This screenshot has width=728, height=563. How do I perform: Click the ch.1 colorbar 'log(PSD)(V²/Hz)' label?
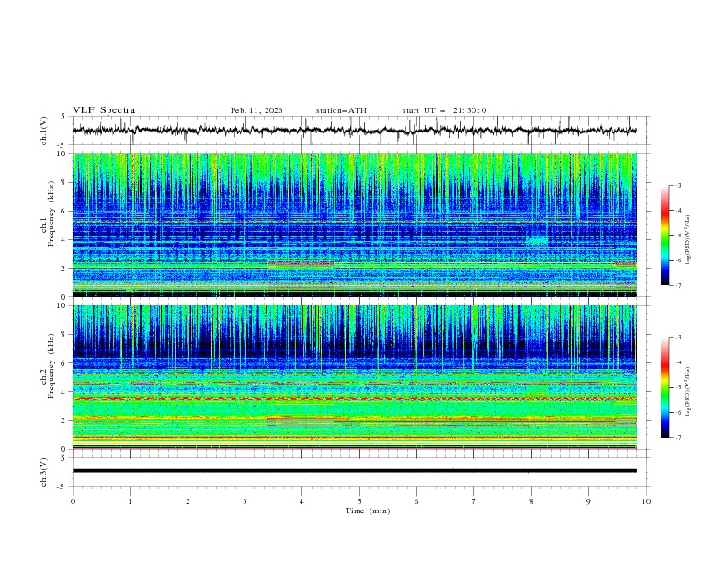coord(688,240)
